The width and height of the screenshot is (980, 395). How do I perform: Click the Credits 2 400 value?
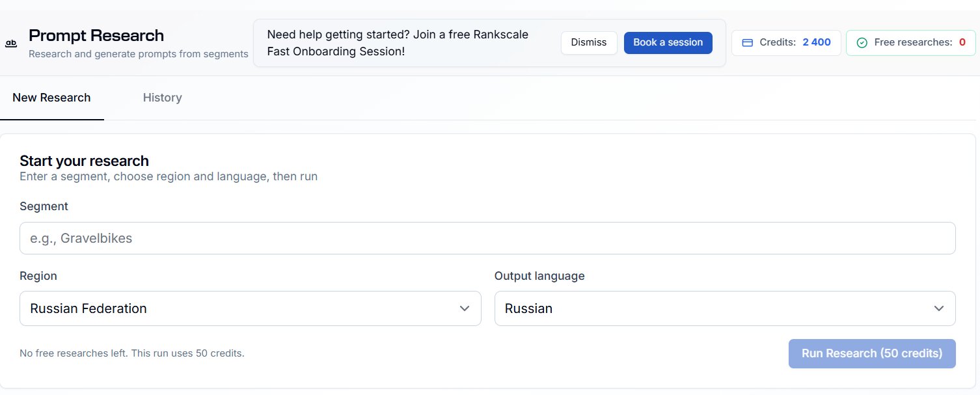click(x=817, y=42)
